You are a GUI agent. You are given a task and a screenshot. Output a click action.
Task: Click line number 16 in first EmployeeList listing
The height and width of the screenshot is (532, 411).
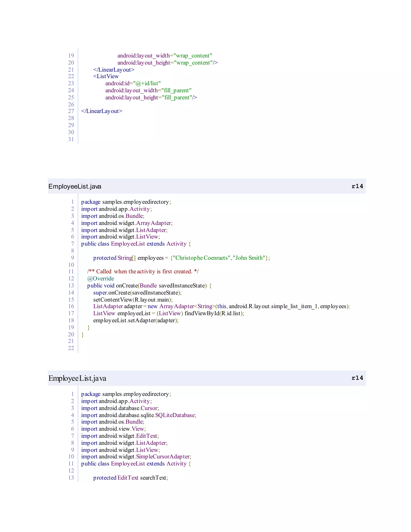71,306
